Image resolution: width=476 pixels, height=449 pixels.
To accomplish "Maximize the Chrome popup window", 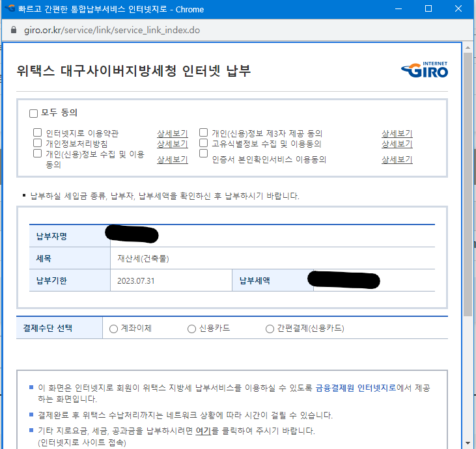I will tap(428, 9).
